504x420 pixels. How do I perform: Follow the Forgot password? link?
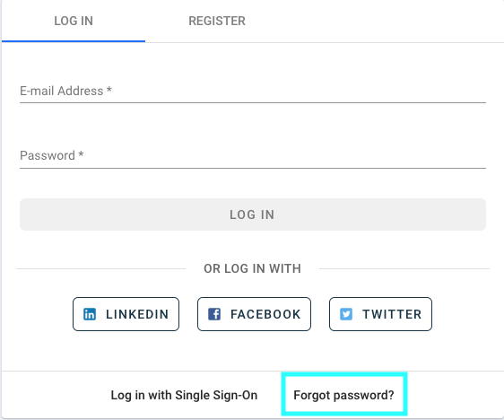pos(343,395)
